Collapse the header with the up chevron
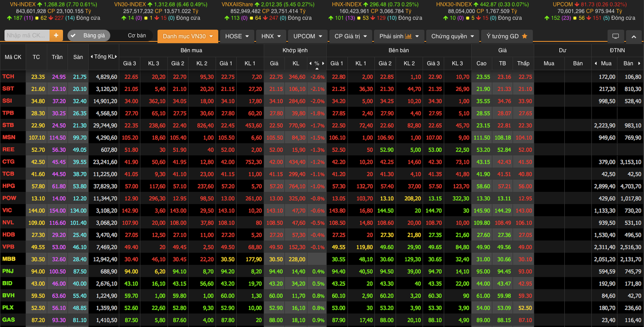 633,36
